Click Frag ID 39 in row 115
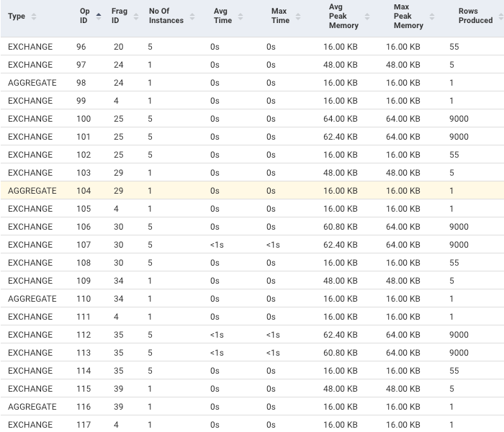The image size is (504, 432). (119, 389)
